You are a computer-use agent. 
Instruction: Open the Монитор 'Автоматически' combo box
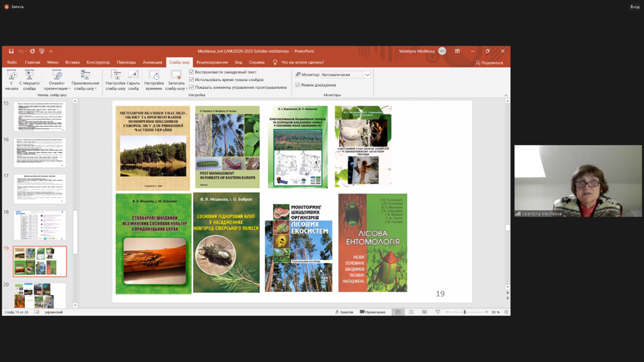346,75
